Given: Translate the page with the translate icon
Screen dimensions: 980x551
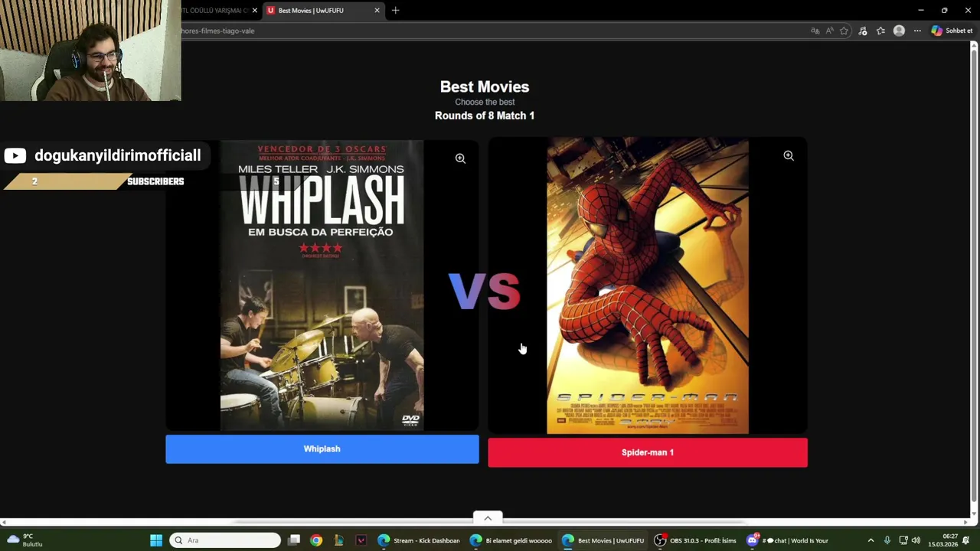Looking at the screenshot, I should click(815, 31).
